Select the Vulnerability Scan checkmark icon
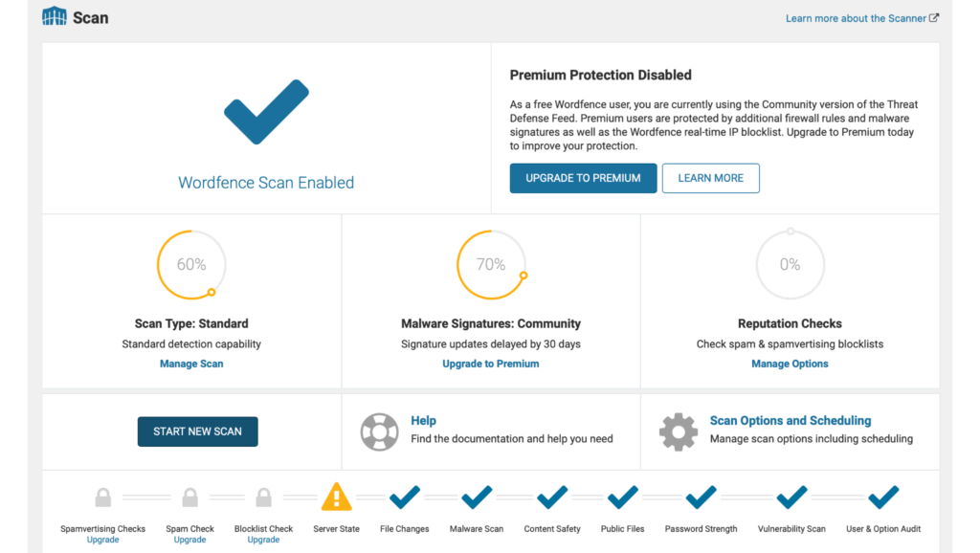 pos(791,498)
